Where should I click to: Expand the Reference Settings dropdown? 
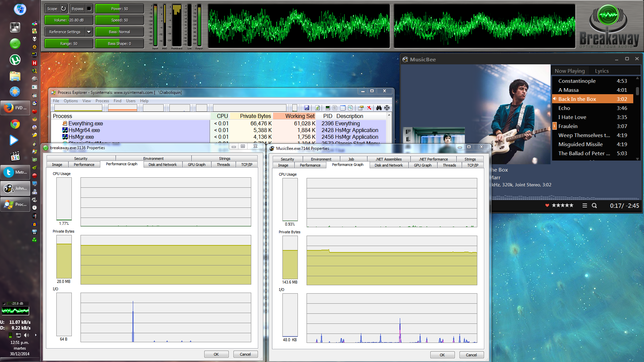pyautogui.click(x=89, y=32)
